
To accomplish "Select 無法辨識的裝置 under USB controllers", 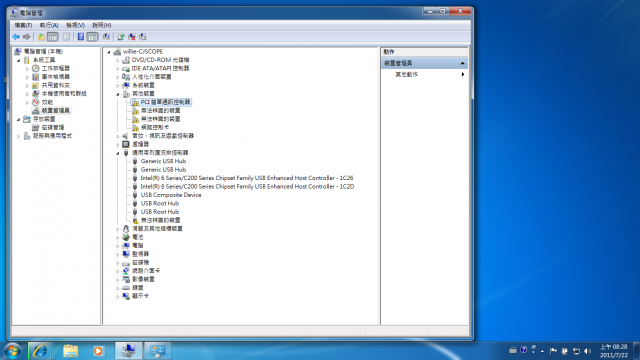I will point(160,220).
